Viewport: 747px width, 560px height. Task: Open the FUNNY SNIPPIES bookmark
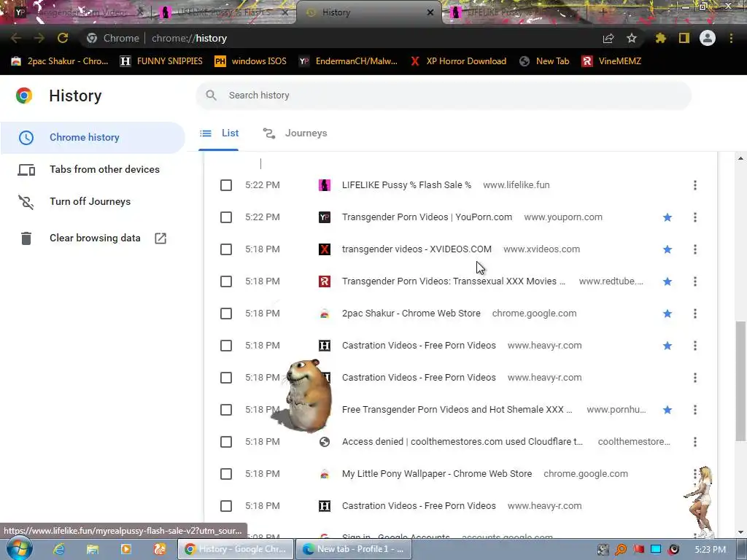pos(161,61)
